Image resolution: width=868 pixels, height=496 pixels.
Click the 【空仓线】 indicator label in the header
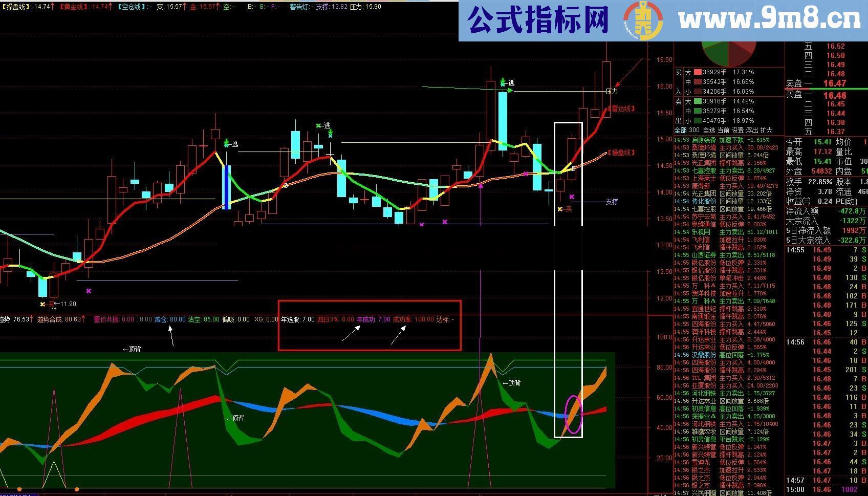point(133,7)
